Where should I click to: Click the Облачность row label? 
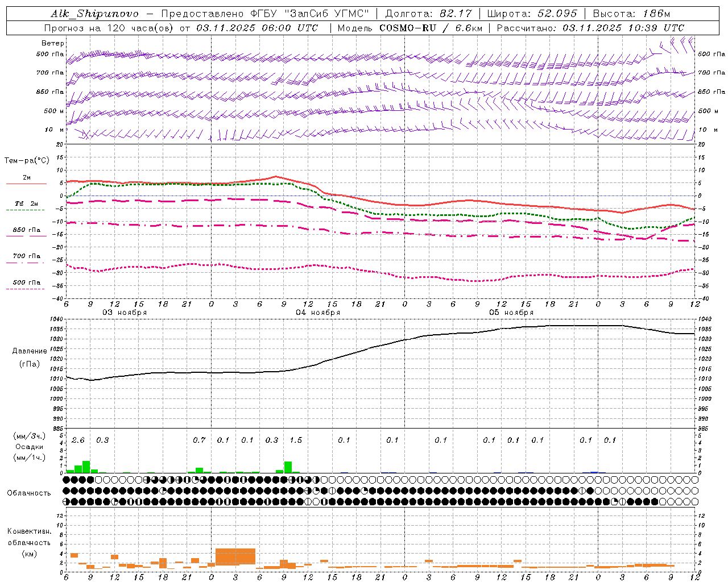pyautogui.click(x=29, y=493)
